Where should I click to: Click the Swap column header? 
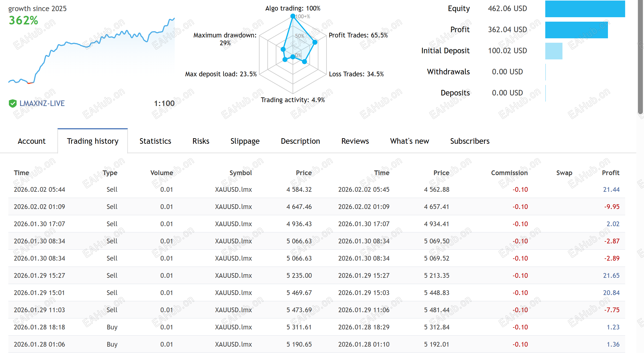pyautogui.click(x=564, y=173)
